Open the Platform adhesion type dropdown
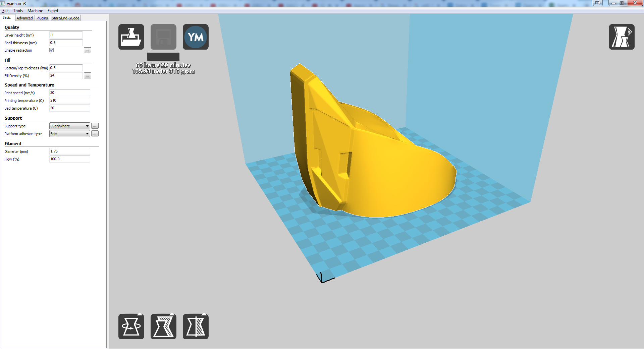The height and width of the screenshot is (362, 644). coord(69,134)
